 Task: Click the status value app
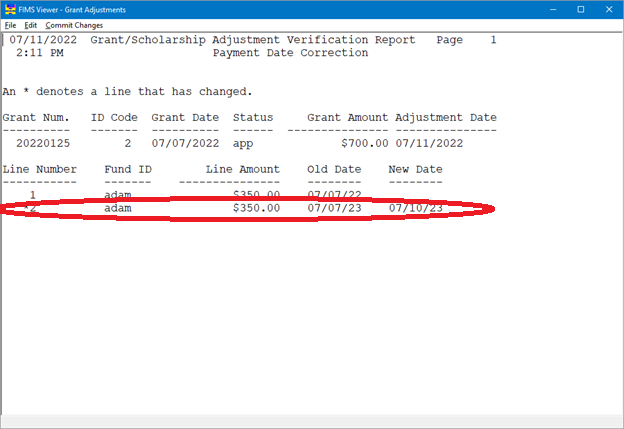click(243, 144)
